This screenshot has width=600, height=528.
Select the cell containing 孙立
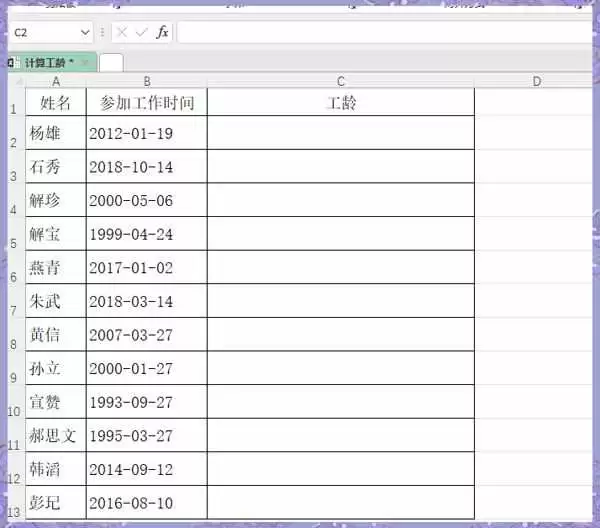(x=56, y=368)
